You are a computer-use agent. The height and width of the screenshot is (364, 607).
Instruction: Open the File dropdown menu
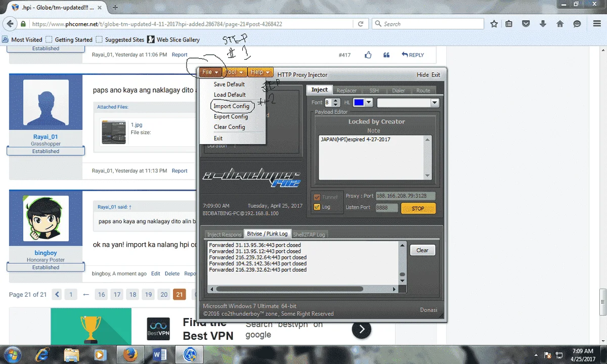[210, 72]
